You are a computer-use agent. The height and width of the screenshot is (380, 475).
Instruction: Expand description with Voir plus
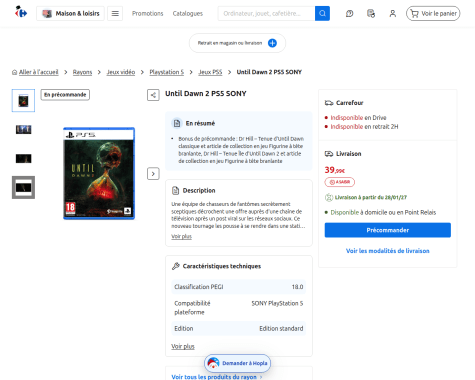pyautogui.click(x=181, y=236)
